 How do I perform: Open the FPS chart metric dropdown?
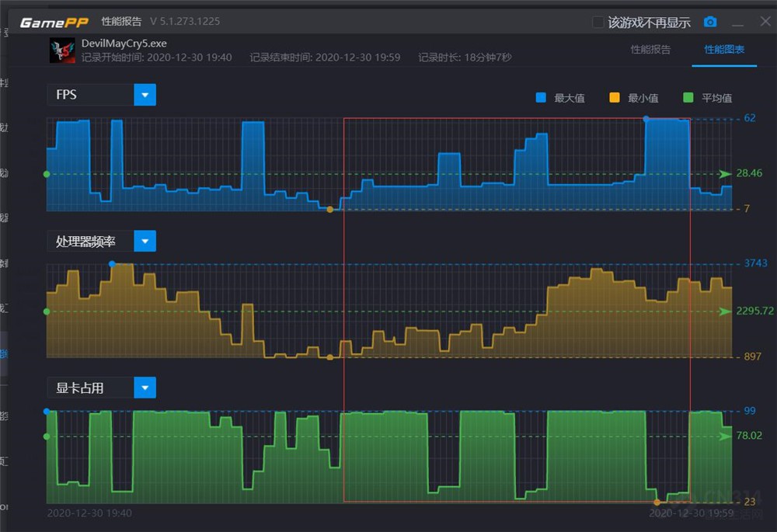145,95
